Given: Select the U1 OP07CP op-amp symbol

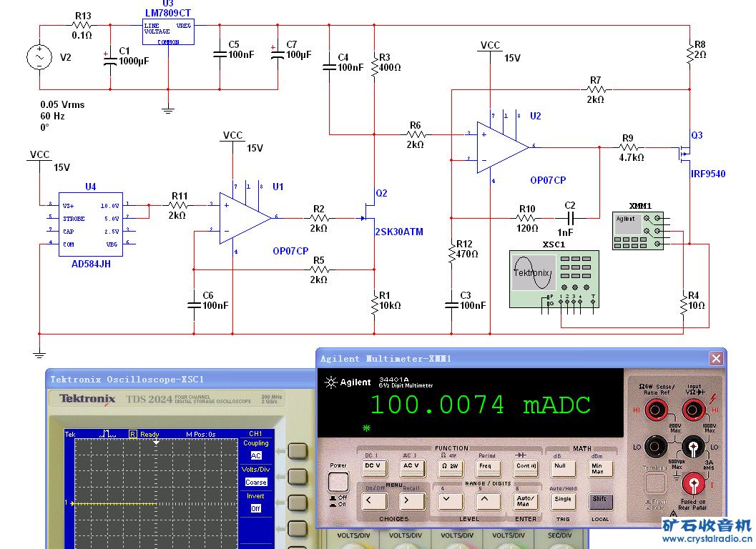Looking at the screenshot, I should click(x=245, y=218).
